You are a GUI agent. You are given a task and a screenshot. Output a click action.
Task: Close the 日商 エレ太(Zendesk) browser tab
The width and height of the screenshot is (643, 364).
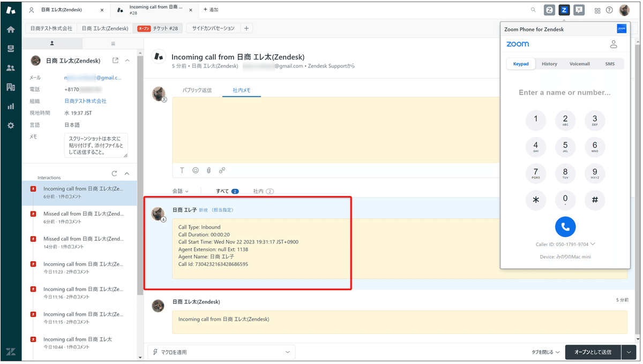point(102,10)
